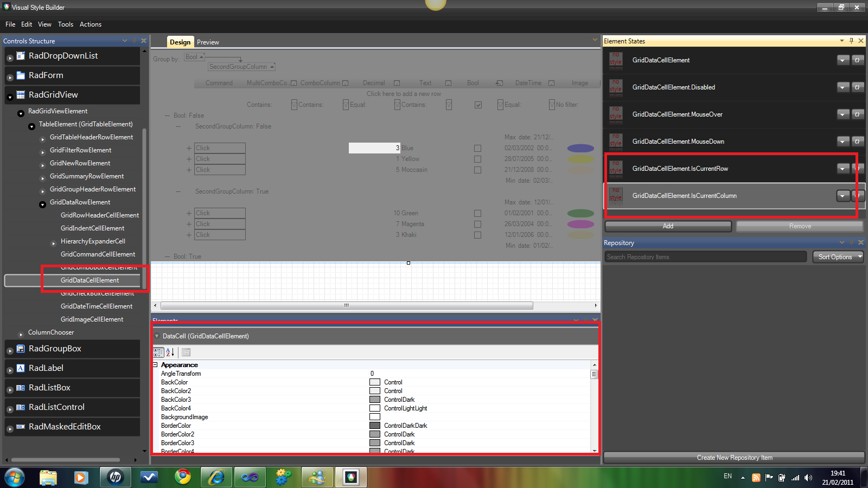Tick the Bool checkbox in the Yellow row
Screen dimensions: 868x488
click(x=477, y=159)
